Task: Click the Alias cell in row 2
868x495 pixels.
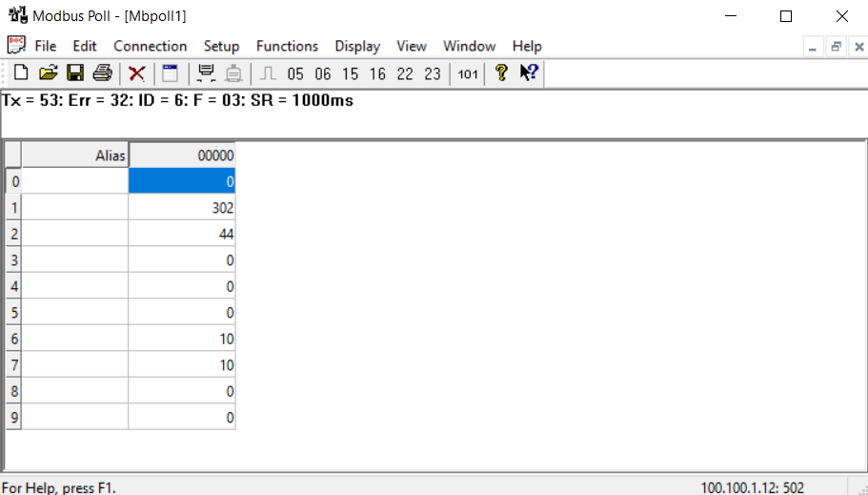Action: point(74,234)
